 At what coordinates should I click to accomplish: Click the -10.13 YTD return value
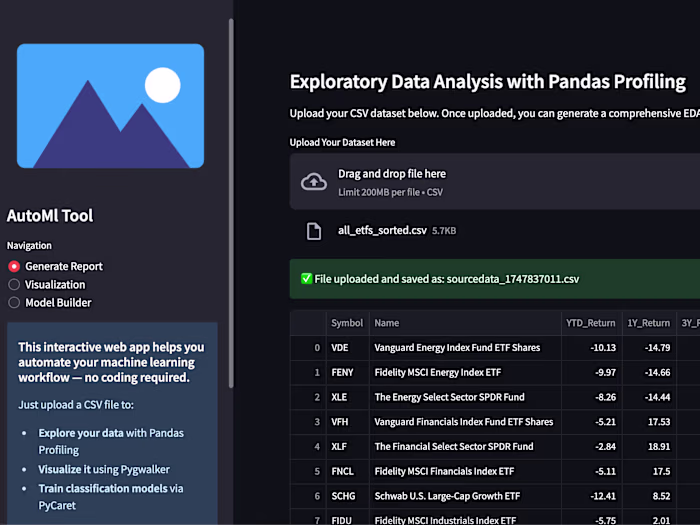pyautogui.click(x=603, y=348)
